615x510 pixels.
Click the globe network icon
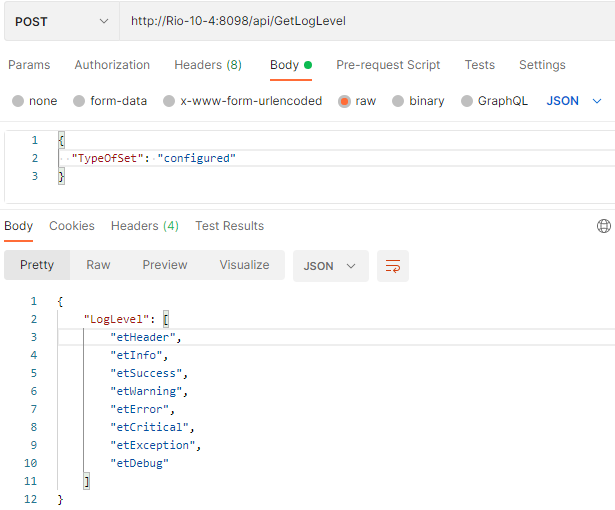pos(603,226)
